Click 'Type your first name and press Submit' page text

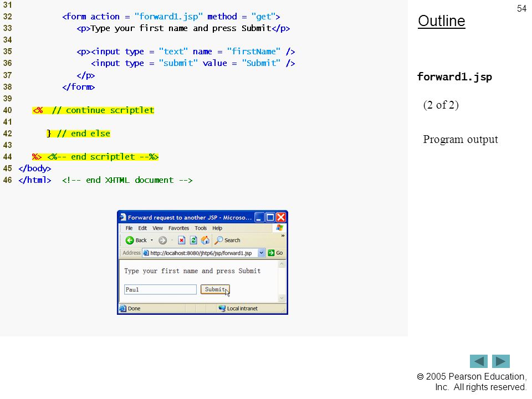coord(192,271)
